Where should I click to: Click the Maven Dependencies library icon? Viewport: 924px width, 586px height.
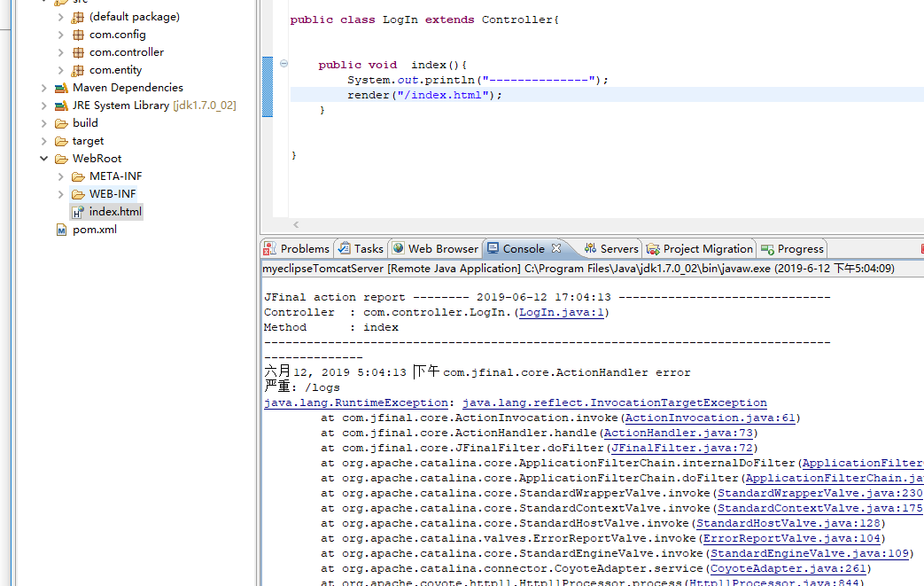point(61,88)
